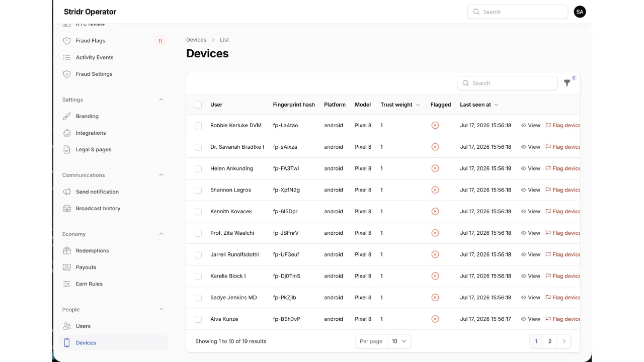Click the Earn Rules sliders icon

pos(66,284)
